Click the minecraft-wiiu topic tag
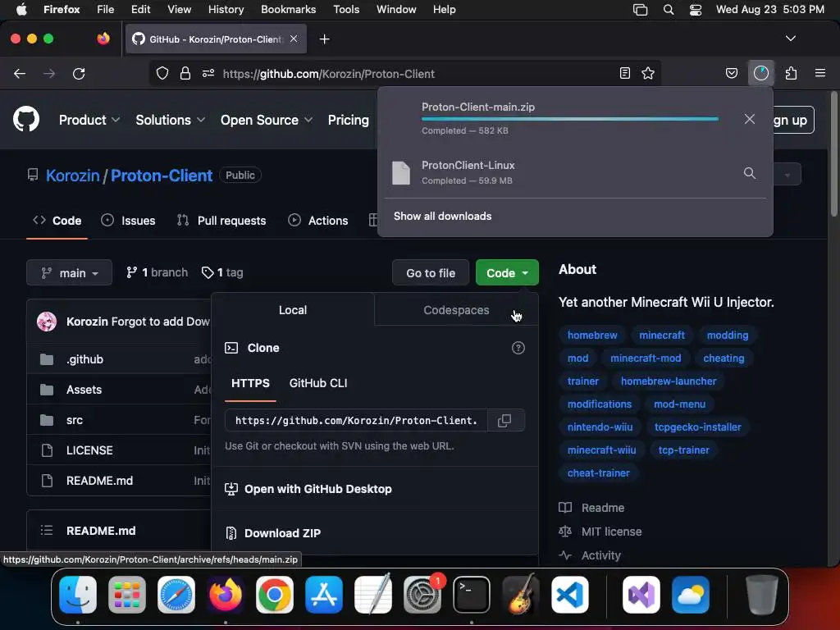This screenshot has height=630, width=840. pyautogui.click(x=601, y=450)
